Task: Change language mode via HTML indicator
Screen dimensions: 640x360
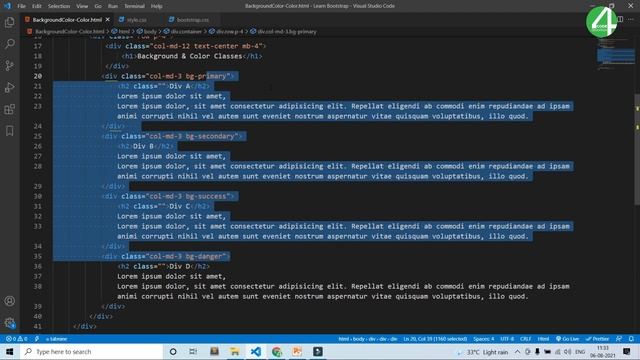Action: pyautogui.click(x=543, y=339)
